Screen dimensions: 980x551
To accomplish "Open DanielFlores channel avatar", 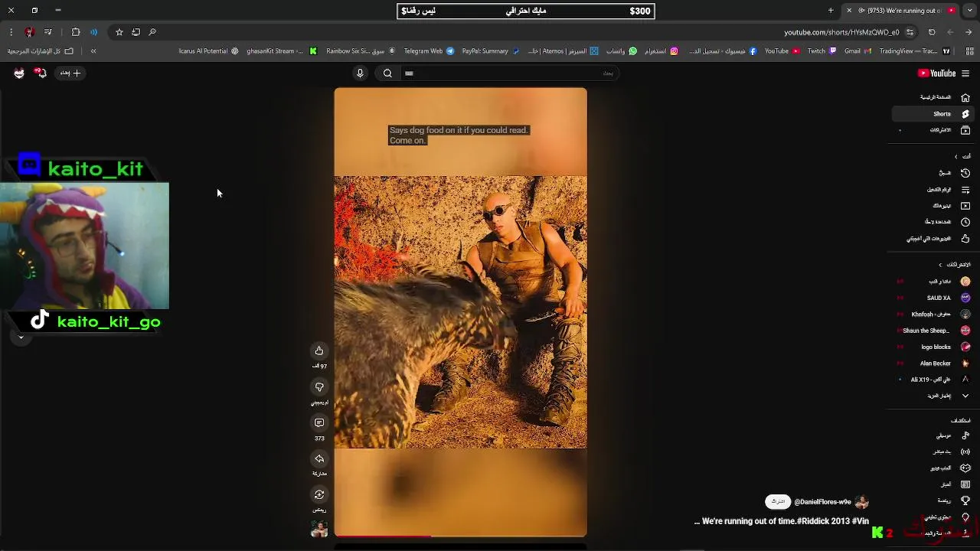I will coord(862,502).
